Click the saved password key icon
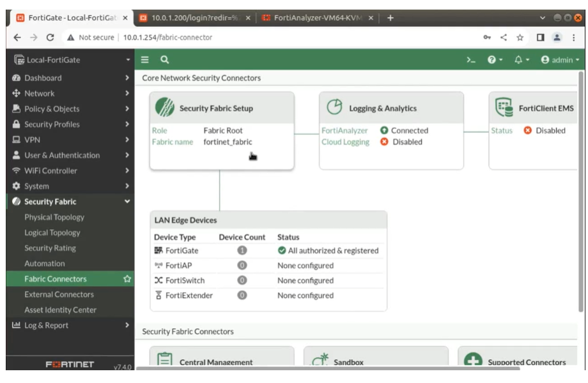 pyautogui.click(x=487, y=38)
